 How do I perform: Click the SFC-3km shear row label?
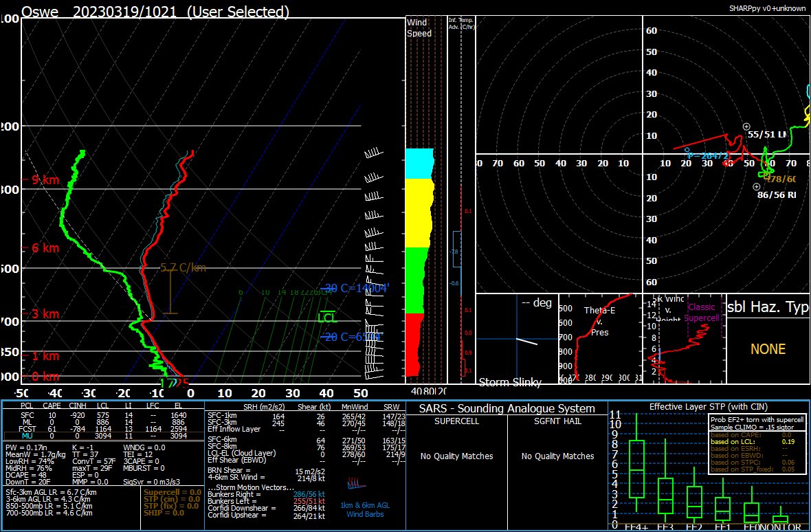[x=222, y=423]
